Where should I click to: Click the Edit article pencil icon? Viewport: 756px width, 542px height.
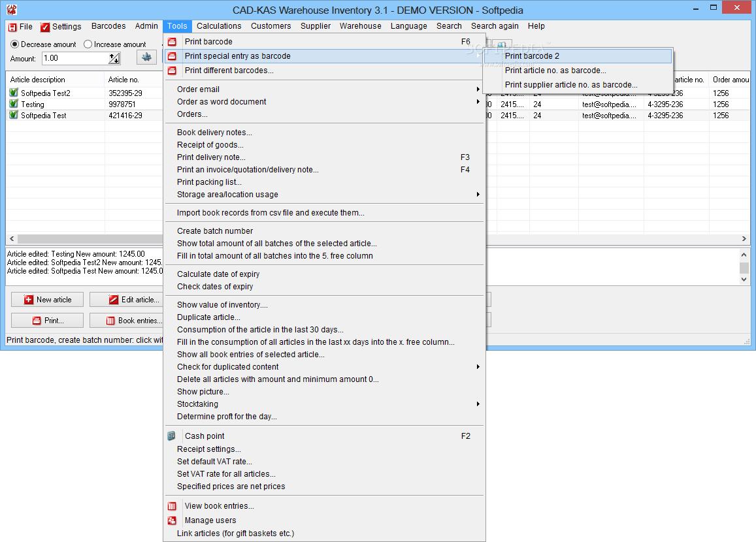pyautogui.click(x=113, y=300)
